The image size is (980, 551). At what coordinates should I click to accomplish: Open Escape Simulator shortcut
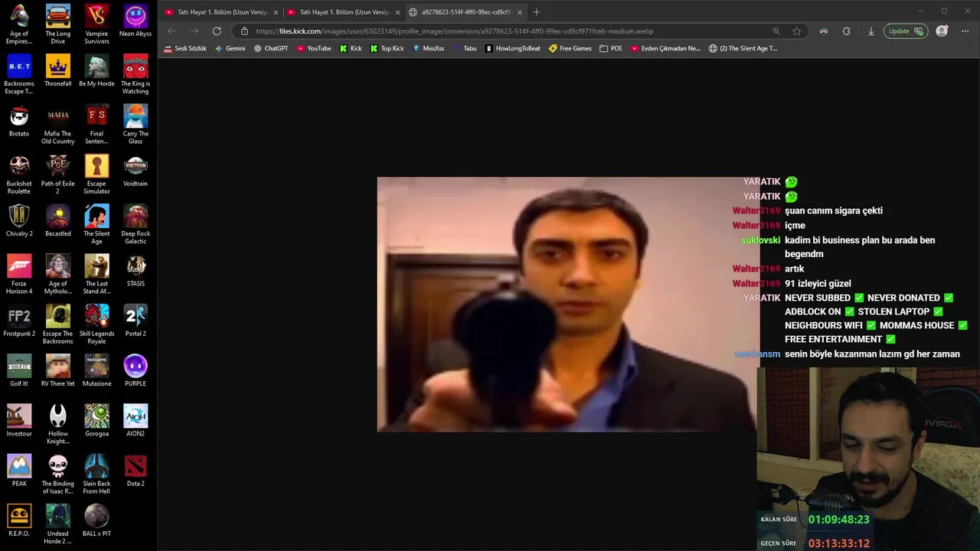[96, 174]
